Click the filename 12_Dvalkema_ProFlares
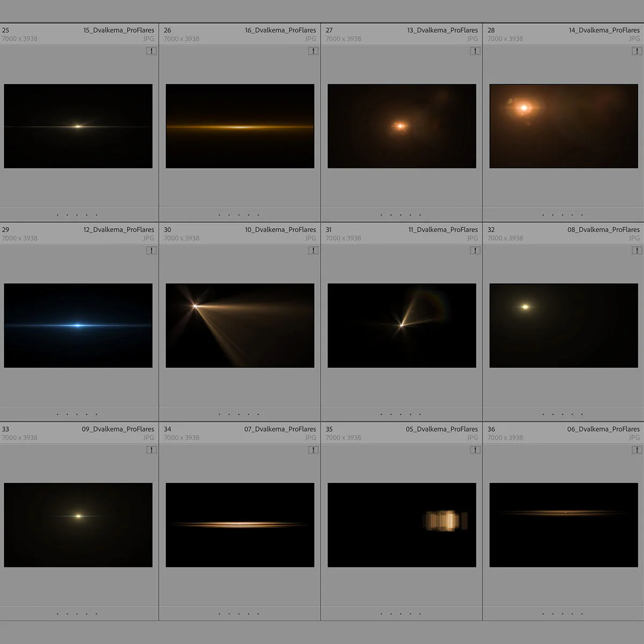Image resolution: width=644 pixels, height=644 pixels. [x=119, y=230]
